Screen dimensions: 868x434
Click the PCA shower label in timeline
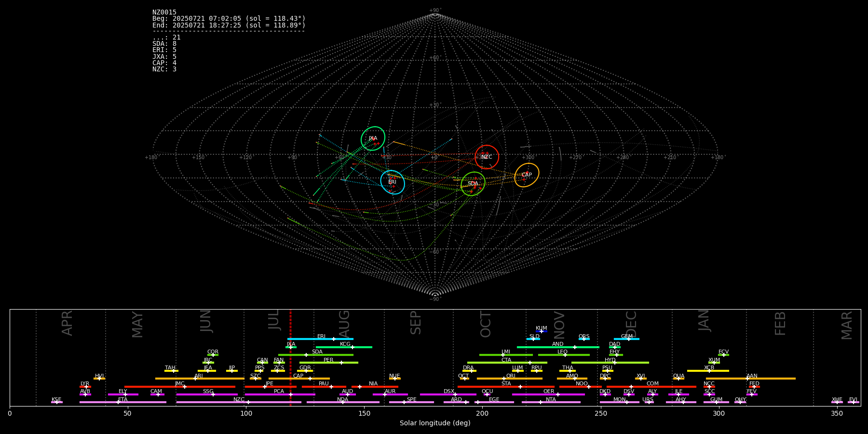point(279,392)
